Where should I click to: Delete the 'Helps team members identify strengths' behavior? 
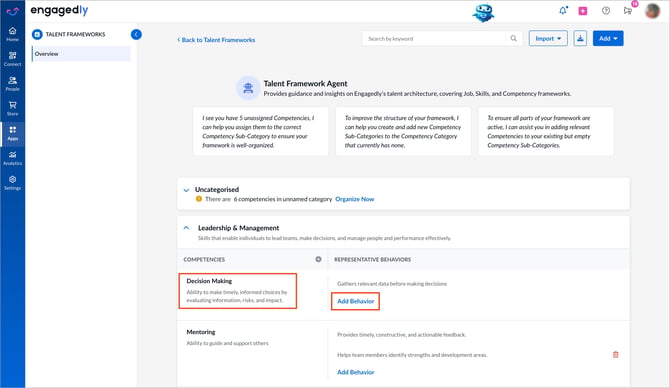615,354
